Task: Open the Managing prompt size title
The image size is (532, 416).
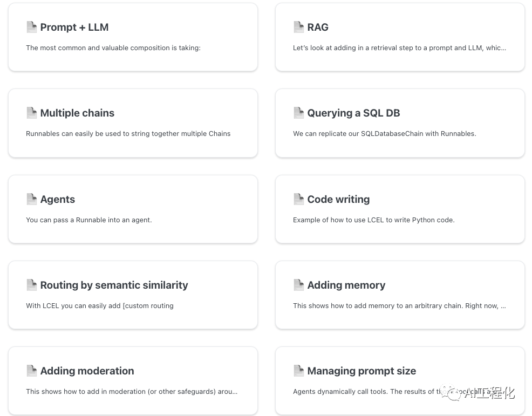Action: (x=362, y=371)
